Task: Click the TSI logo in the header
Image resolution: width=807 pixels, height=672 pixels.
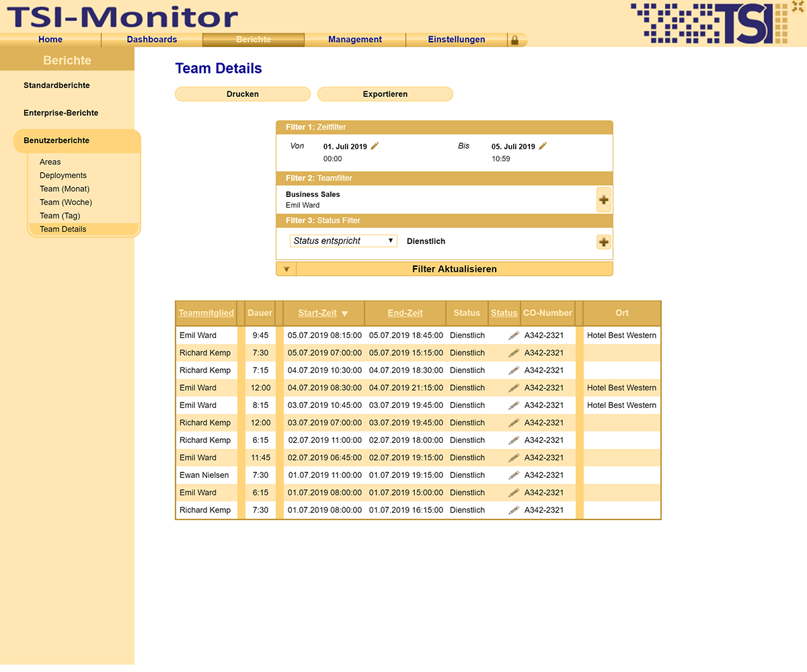Action: [x=709, y=24]
